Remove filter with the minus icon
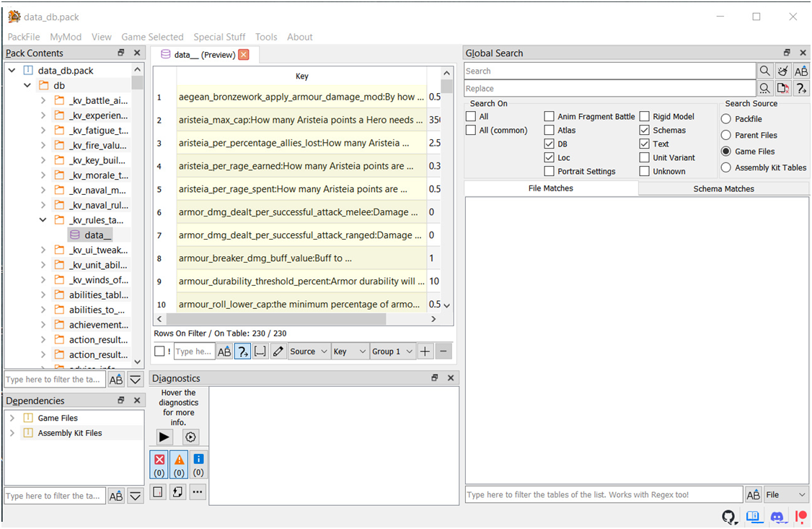Image resolution: width=812 pixels, height=529 pixels. tap(443, 351)
